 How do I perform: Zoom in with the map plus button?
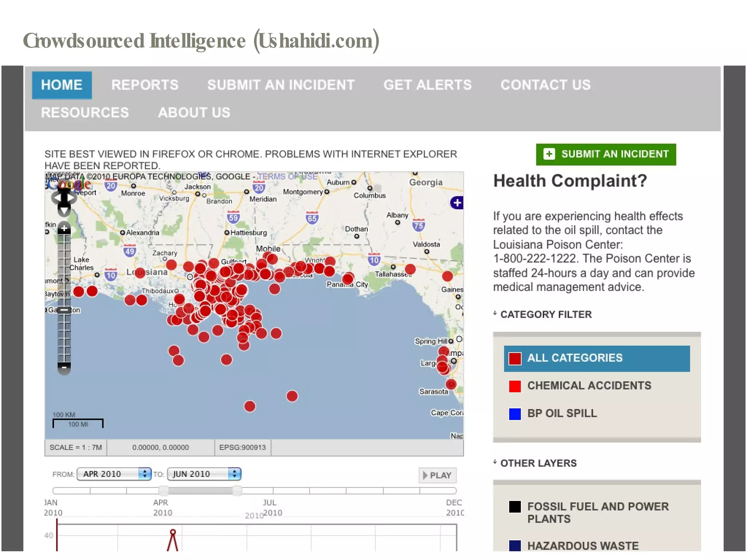(64, 228)
